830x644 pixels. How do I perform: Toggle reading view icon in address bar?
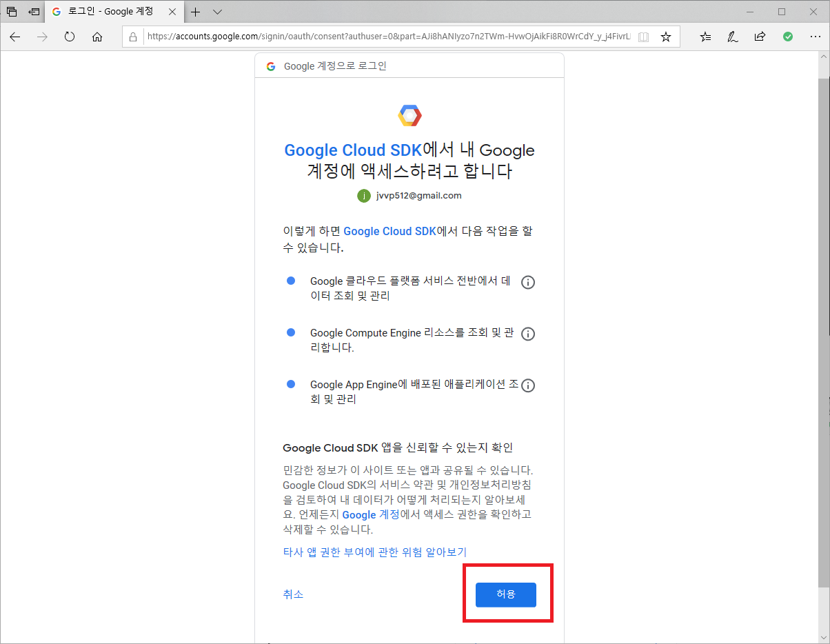tap(644, 37)
